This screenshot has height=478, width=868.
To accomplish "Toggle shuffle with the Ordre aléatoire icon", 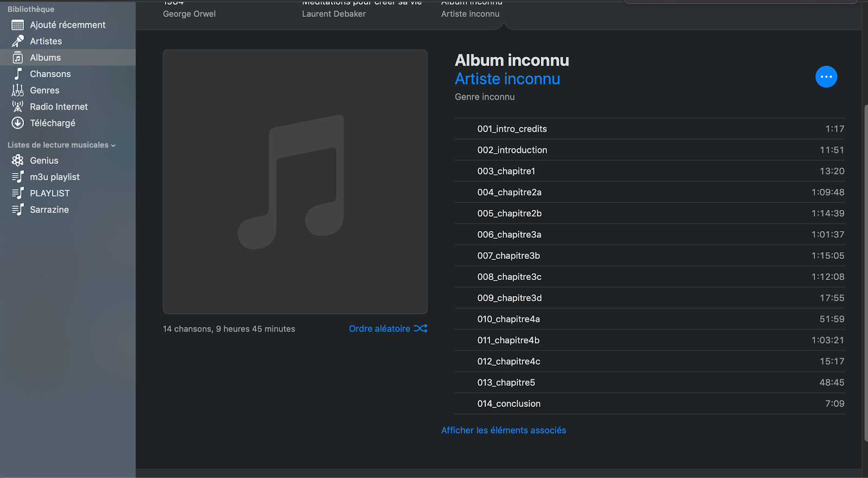I will tap(420, 329).
